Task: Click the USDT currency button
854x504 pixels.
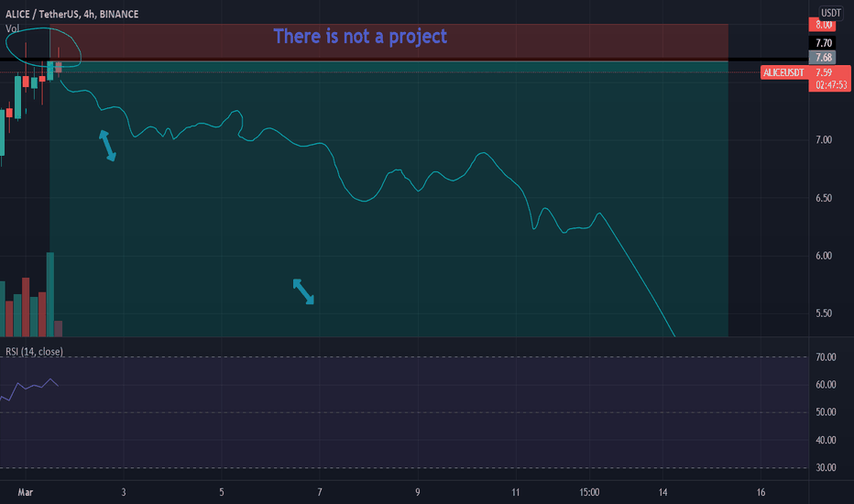Action: [x=830, y=13]
